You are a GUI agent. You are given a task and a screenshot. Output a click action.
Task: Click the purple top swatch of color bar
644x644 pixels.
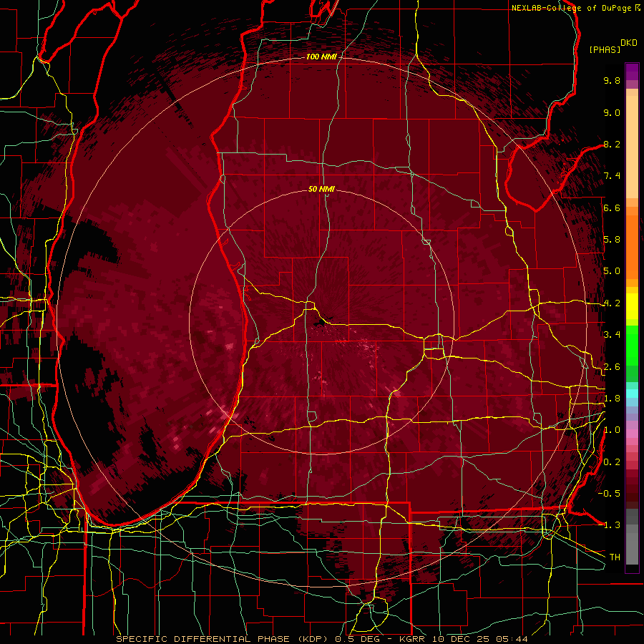[632, 72]
